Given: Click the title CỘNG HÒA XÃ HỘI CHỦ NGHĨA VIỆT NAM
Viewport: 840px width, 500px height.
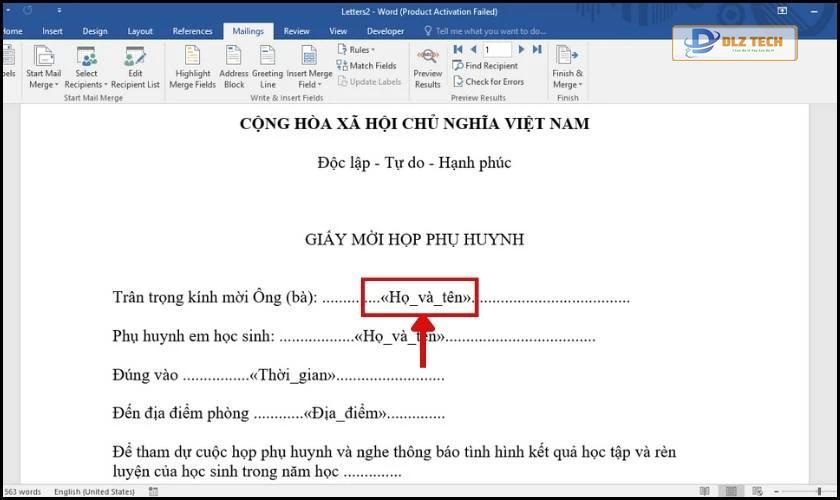Looking at the screenshot, I should coord(414,124).
